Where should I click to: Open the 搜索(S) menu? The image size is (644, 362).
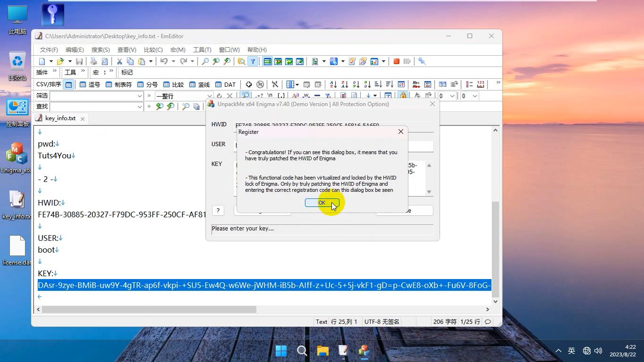(x=100, y=49)
